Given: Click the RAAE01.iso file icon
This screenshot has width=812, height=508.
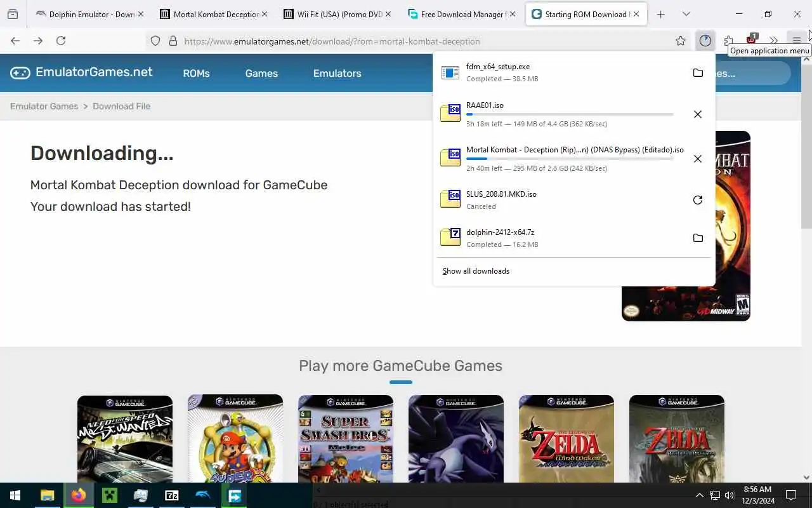Looking at the screenshot, I should pyautogui.click(x=450, y=113).
